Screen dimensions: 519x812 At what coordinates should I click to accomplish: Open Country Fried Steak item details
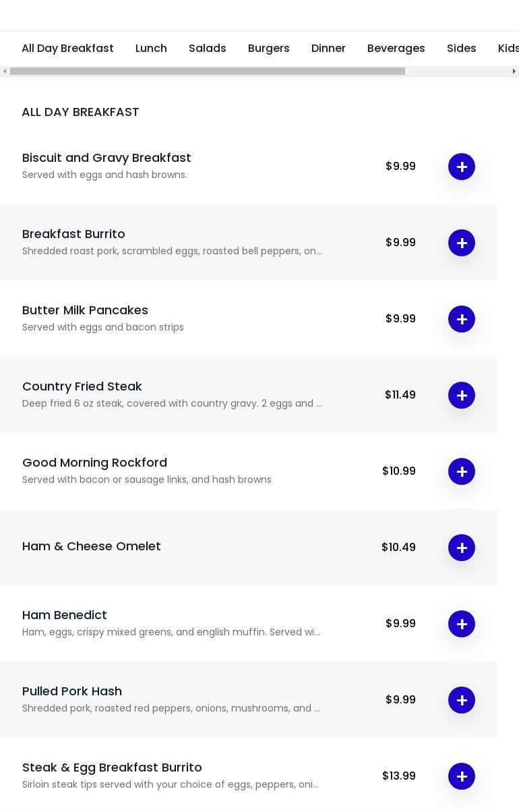82,386
